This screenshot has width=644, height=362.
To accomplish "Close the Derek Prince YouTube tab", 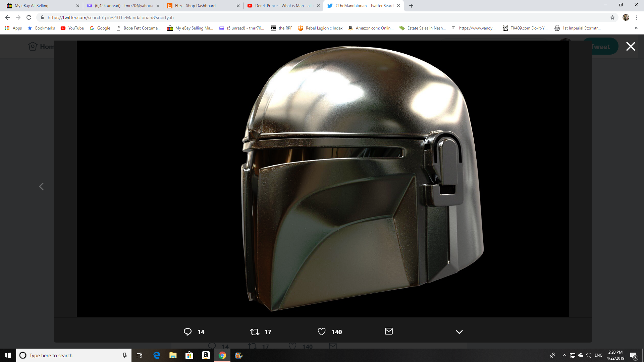I will click(318, 6).
